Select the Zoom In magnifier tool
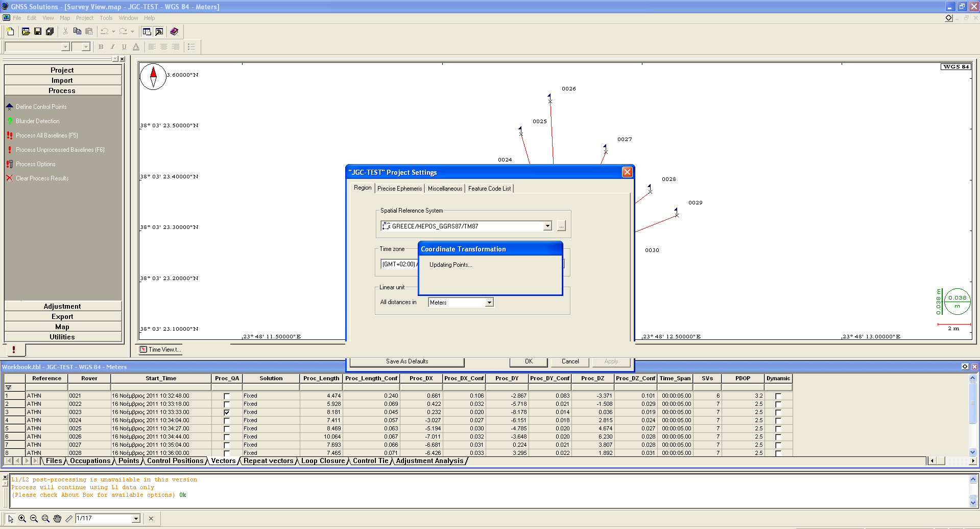980x529 pixels. coord(22,518)
